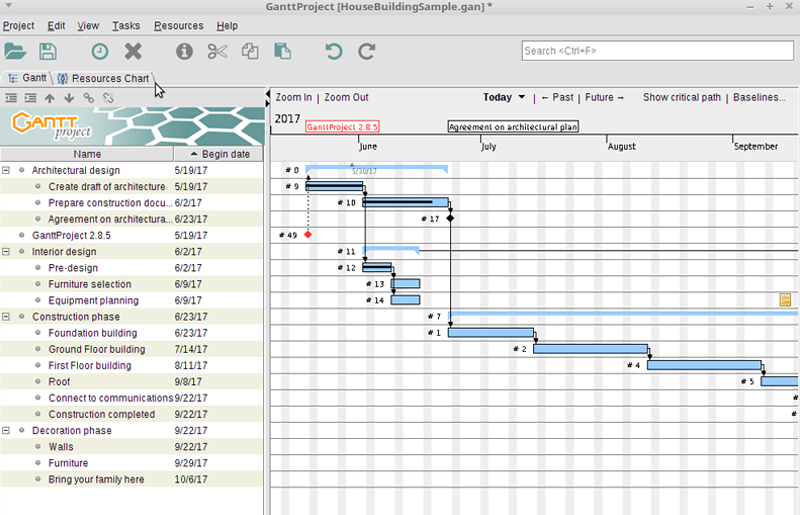
Task: Click the Agreement on architectural plan timeline label
Action: [x=513, y=127]
